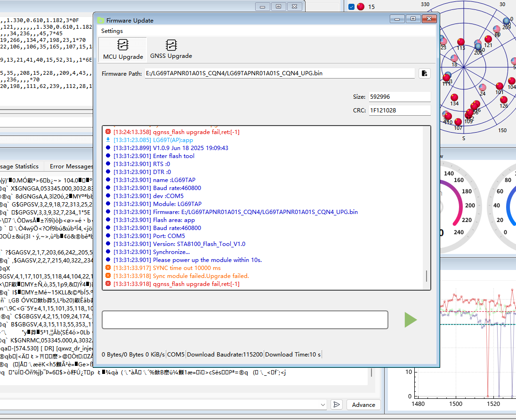Click the MCU Upgrade chip icon

123,45
